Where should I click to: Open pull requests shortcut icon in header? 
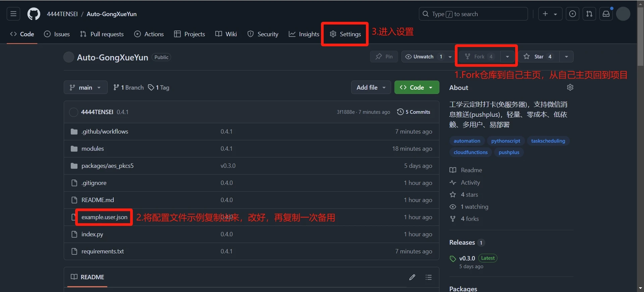click(589, 14)
